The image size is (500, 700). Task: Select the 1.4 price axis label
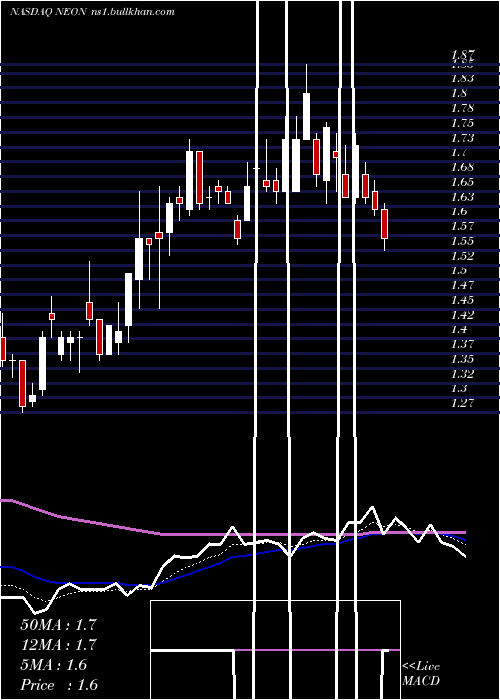[x=459, y=329]
